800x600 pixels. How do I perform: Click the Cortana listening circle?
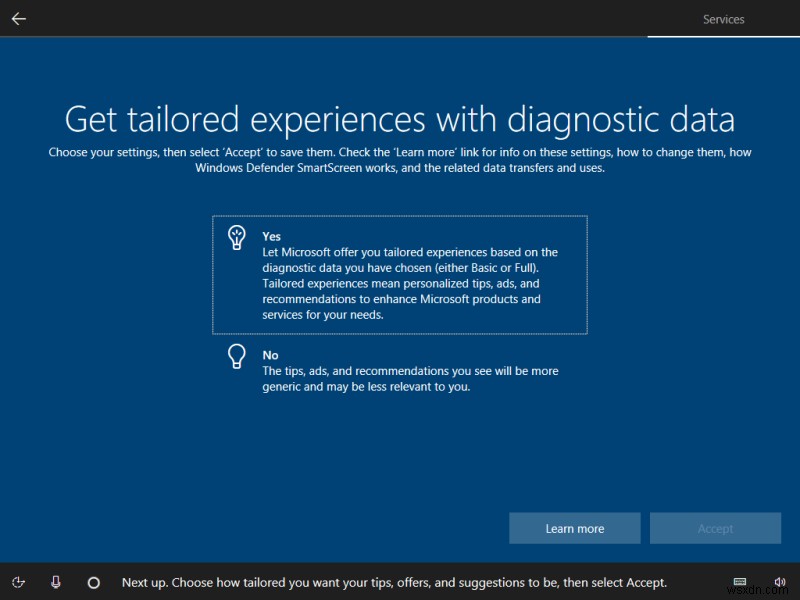[93, 581]
